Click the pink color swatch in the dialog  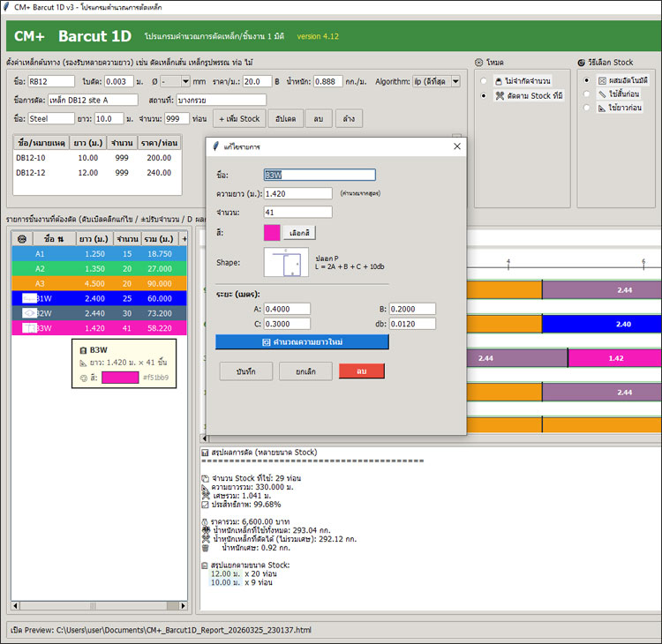[272, 233]
